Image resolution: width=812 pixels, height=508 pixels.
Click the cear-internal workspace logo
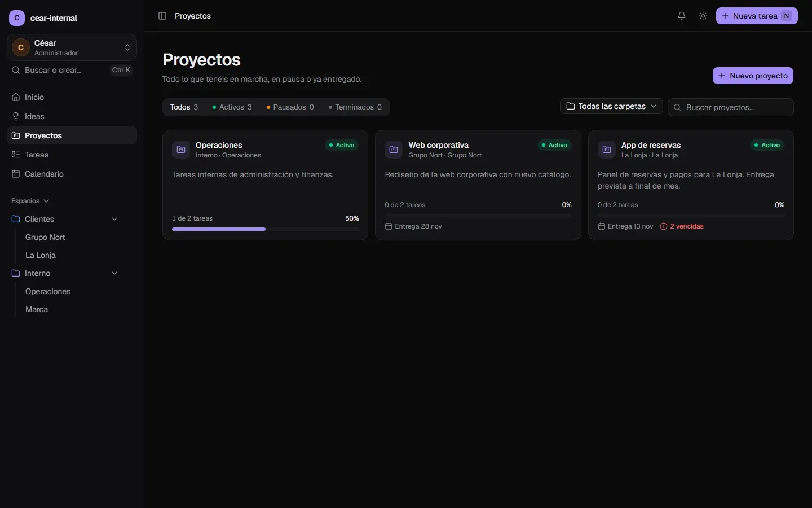17,18
